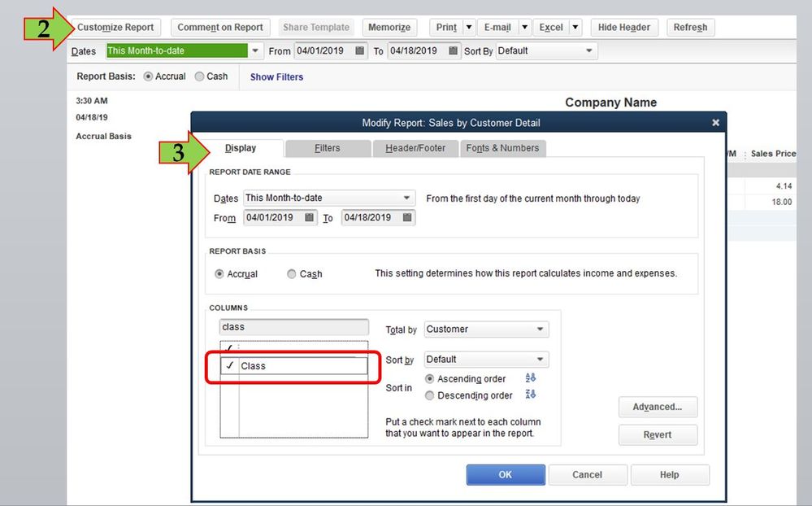812x506 pixels.
Task: Expand the Excel button dropdown arrow
Action: pyautogui.click(x=575, y=28)
